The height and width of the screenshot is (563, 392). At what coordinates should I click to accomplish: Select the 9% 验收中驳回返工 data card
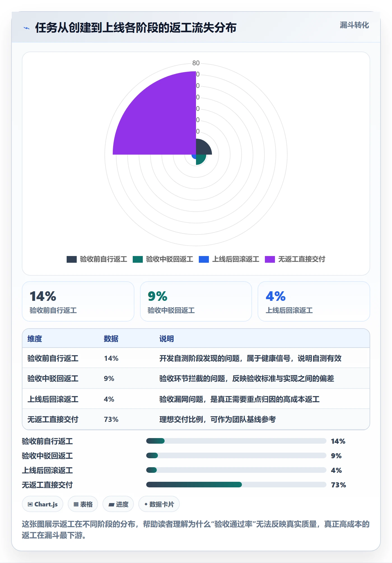tap(196, 301)
